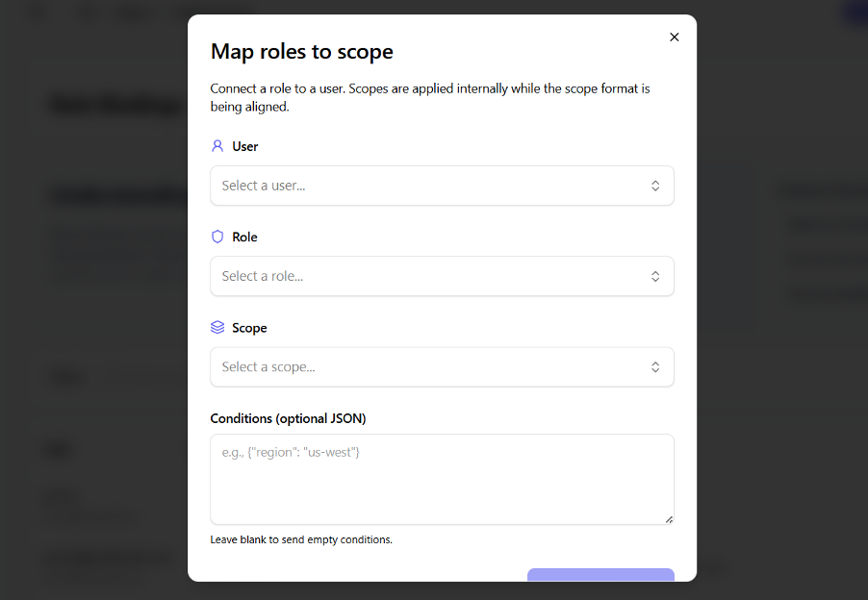Click the Scope field label

[247, 327]
